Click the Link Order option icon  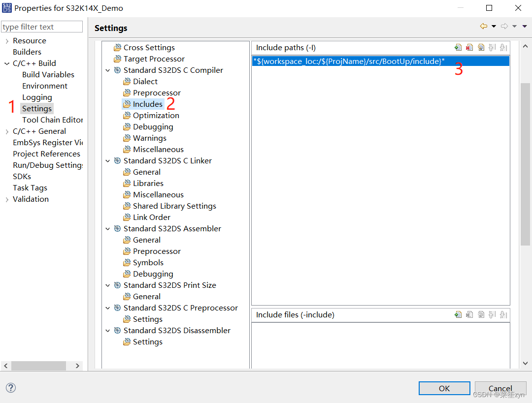tap(127, 217)
